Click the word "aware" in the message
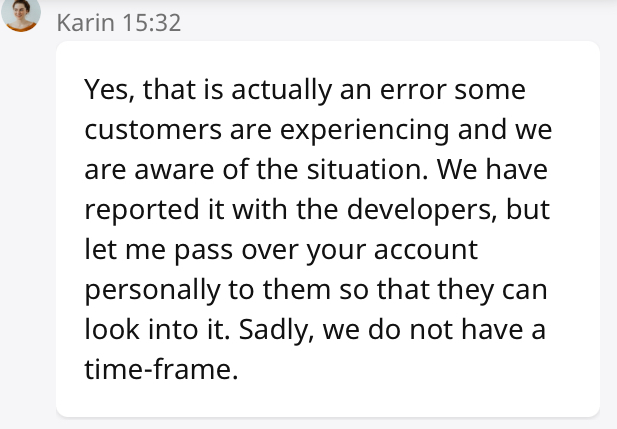This screenshot has height=429, width=617. point(162,170)
